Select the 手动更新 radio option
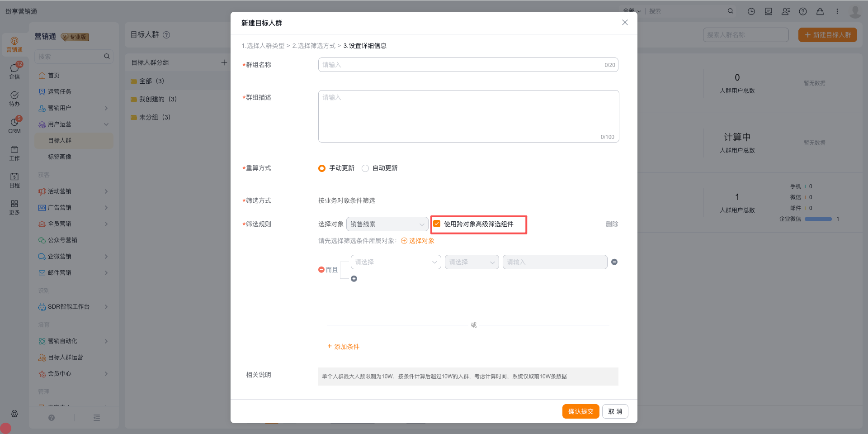868x434 pixels. click(322, 168)
